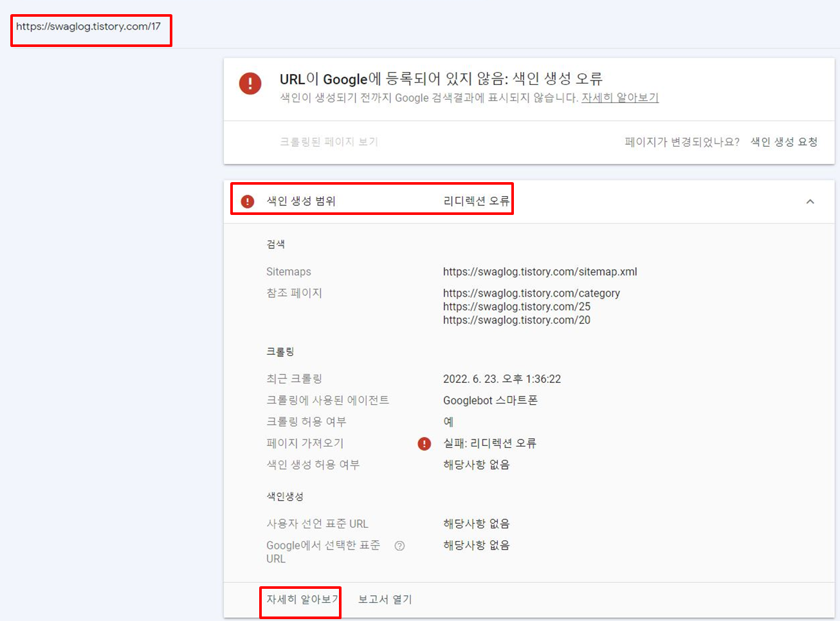Click the Sitemaps row label
Viewport: 840px width, 621px height.
(289, 272)
